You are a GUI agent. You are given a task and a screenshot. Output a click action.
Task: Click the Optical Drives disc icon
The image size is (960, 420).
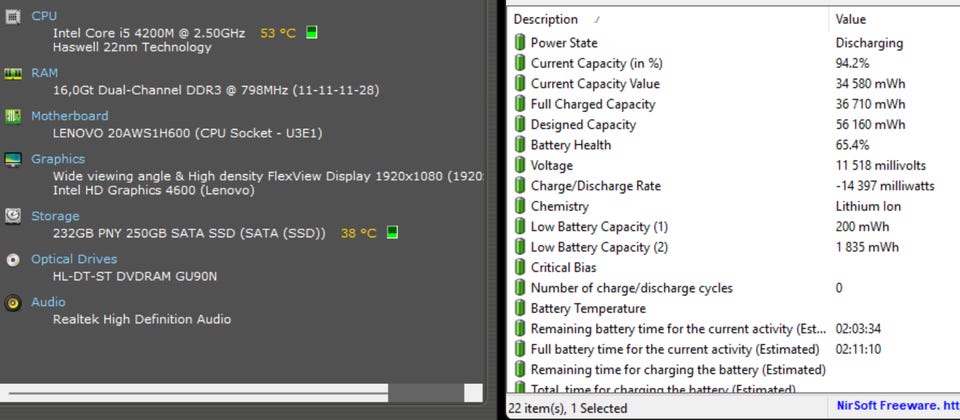pyautogui.click(x=12, y=260)
